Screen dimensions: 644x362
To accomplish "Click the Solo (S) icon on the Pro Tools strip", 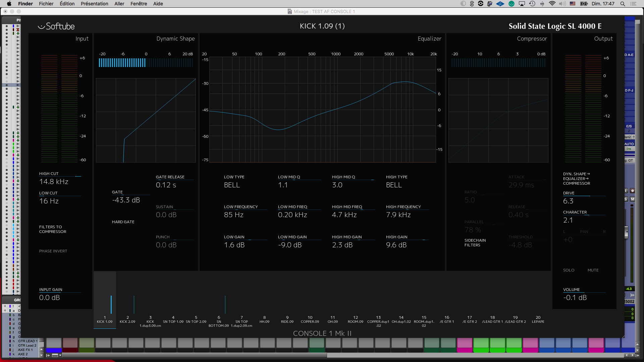I will (626, 199).
